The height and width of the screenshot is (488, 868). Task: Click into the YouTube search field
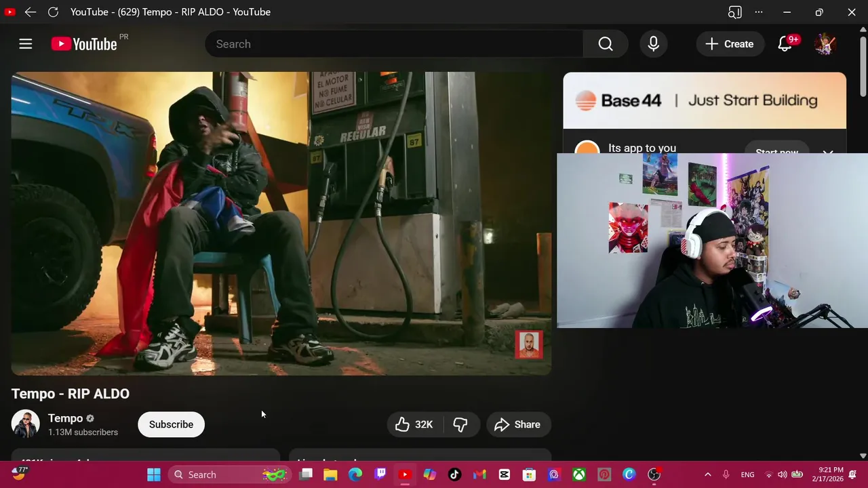[394, 44]
